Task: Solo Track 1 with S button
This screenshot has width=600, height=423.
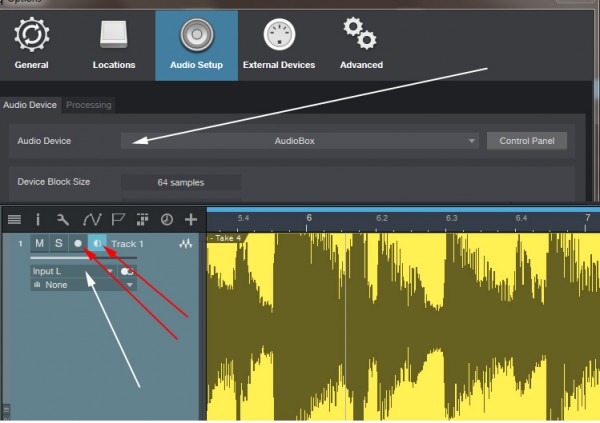Action: pyautogui.click(x=58, y=244)
